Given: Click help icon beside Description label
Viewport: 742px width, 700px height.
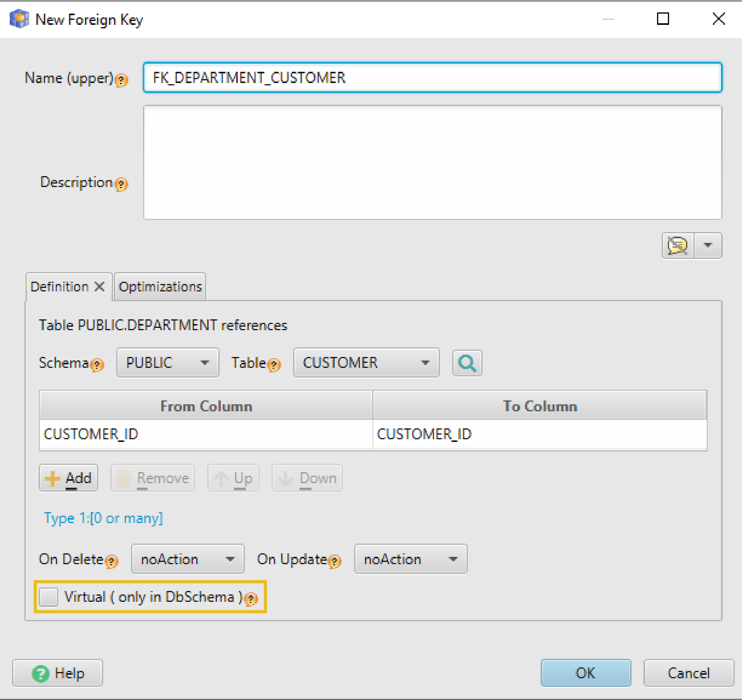Looking at the screenshot, I should tap(121, 184).
